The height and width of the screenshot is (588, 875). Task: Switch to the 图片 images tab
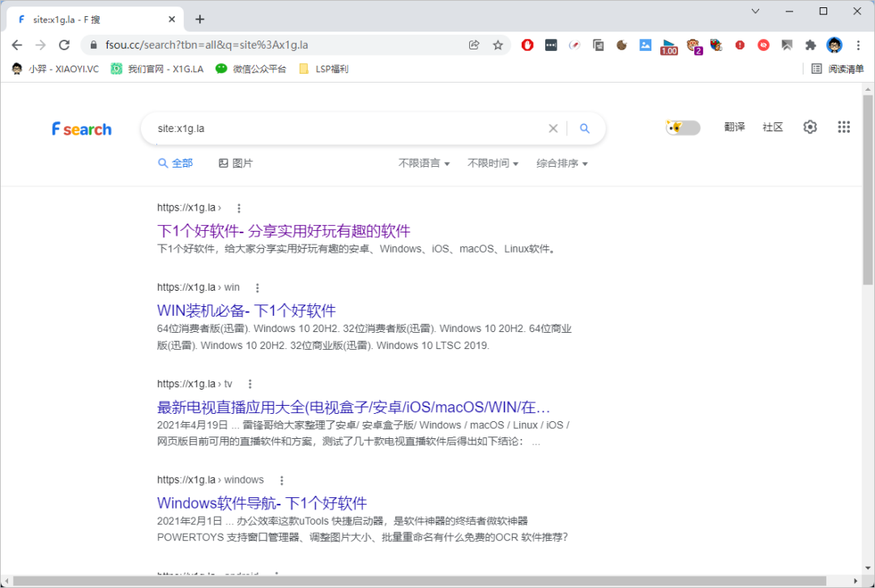pos(236,164)
